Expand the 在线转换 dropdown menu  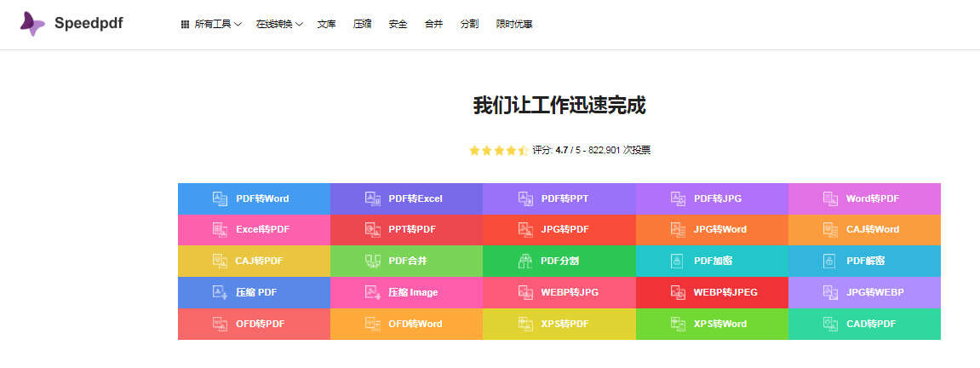[279, 25]
